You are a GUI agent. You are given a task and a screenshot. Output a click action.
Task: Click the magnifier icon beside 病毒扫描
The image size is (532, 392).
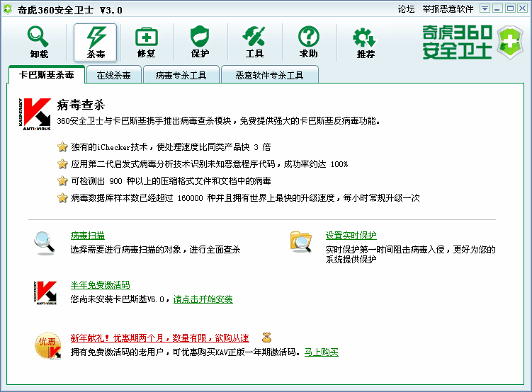(44, 243)
